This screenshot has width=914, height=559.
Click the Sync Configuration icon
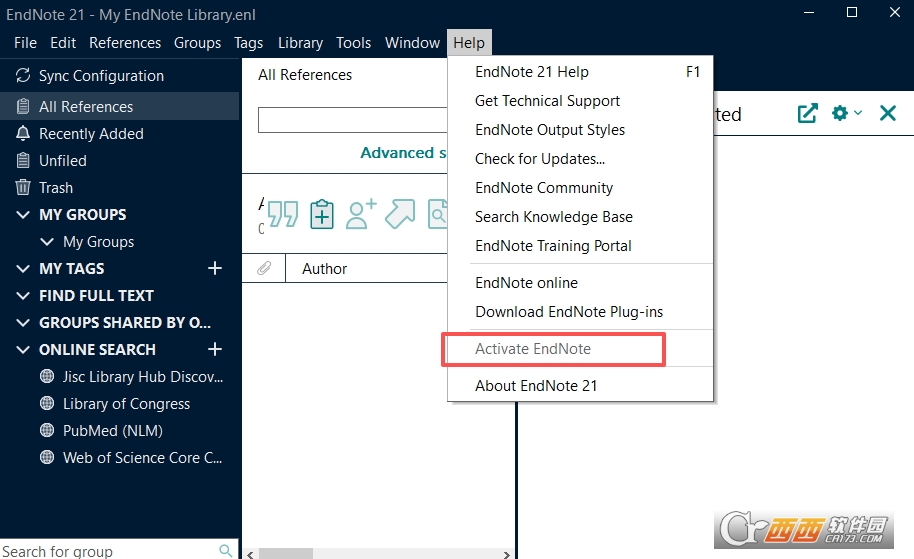tap(23, 75)
